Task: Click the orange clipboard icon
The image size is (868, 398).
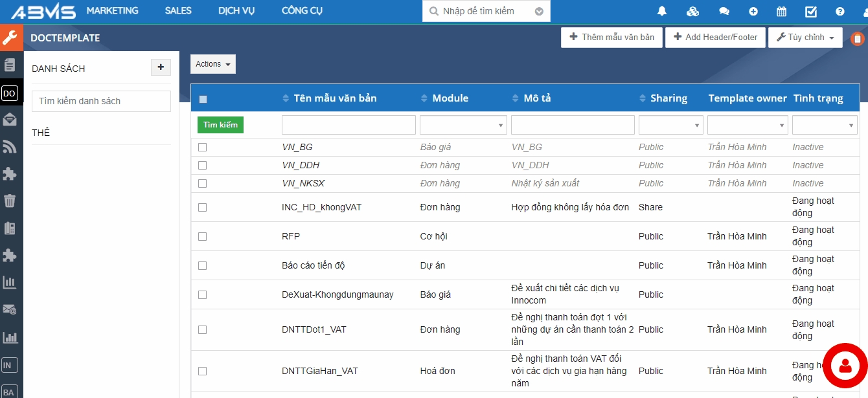Action: (x=857, y=39)
